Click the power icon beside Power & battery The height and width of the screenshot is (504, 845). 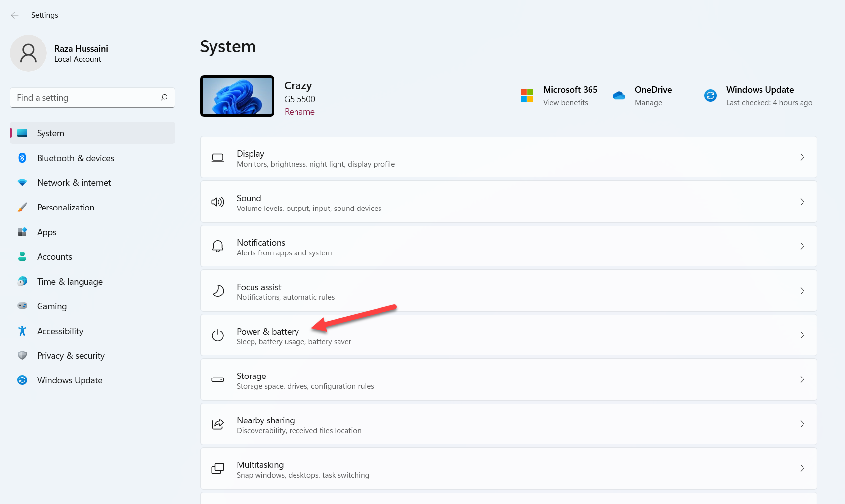point(218,336)
